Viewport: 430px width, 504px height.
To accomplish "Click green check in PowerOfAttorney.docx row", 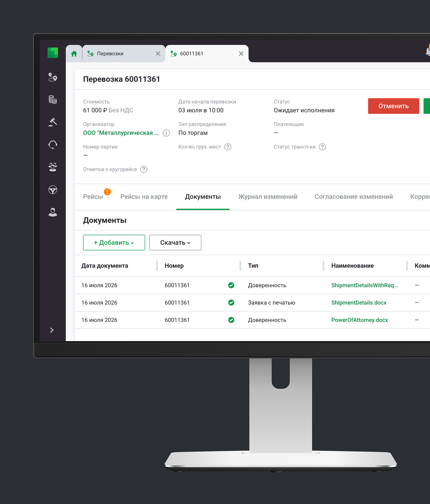I will click(x=231, y=320).
